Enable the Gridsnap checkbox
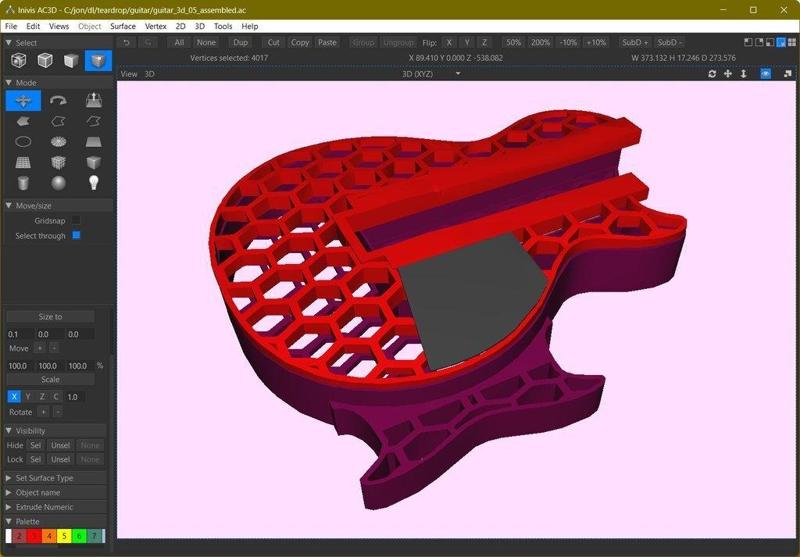 click(76, 220)
